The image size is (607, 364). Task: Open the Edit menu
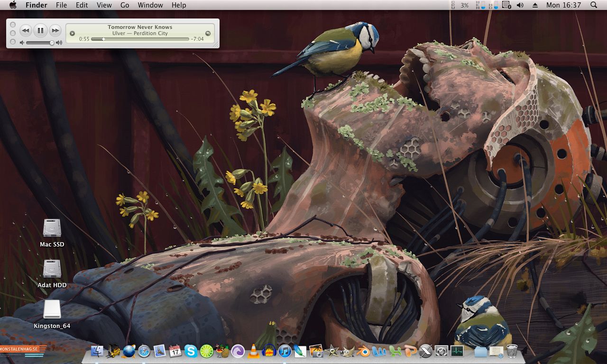pyautogui.click(x=82, y=5)
